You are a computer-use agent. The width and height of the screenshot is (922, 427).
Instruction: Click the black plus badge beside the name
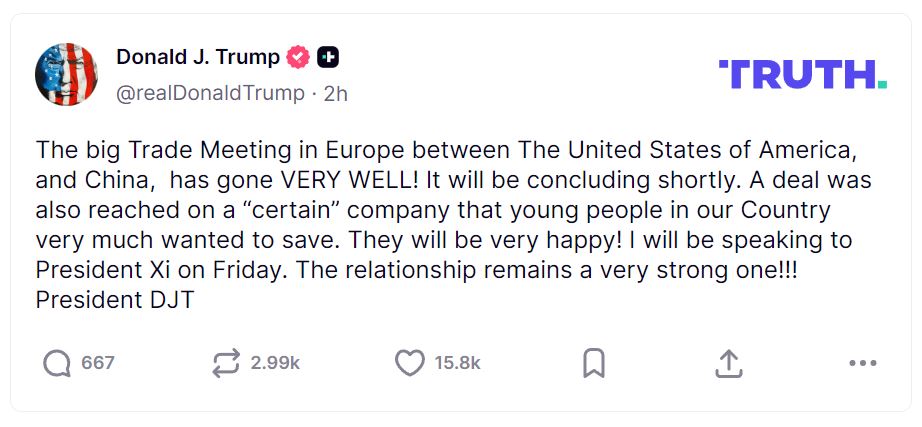pyautogui.click(x=328, y=58)
